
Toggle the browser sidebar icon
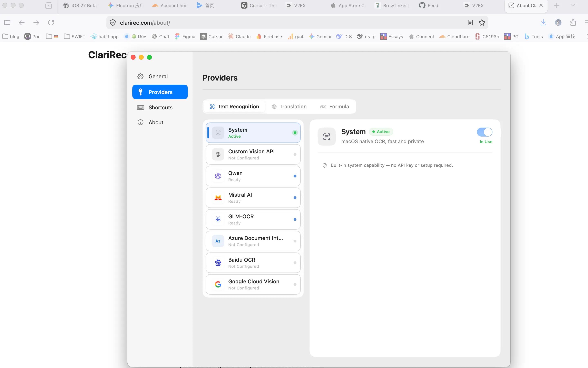[x=7, y=23]
